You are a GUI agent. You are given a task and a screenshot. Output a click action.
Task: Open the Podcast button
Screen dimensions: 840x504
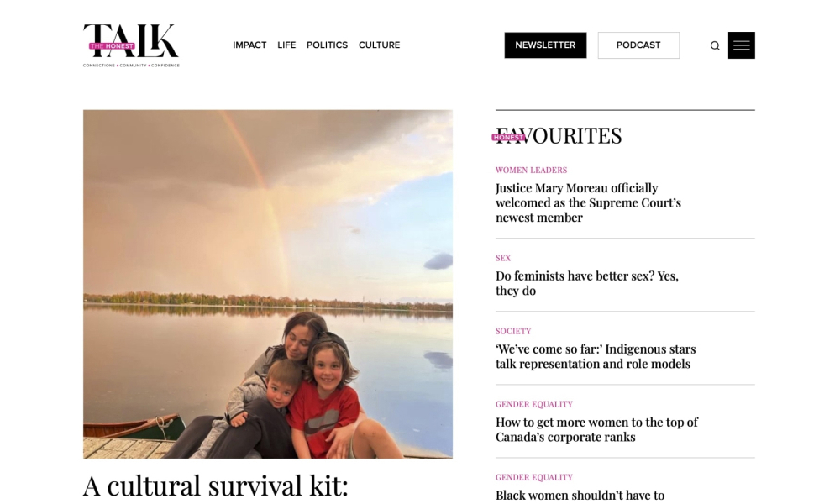pyautogui.click(x=638, y=45)
